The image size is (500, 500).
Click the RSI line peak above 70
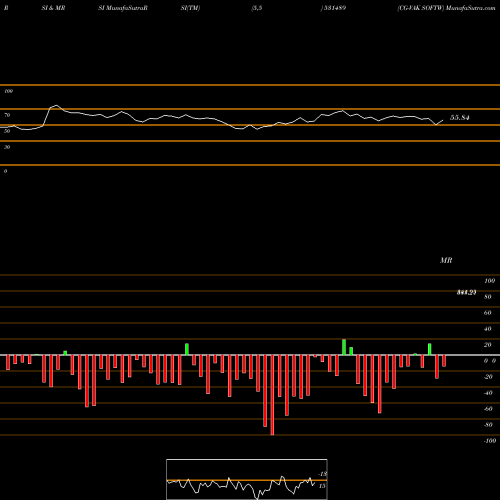pos(56,106)
